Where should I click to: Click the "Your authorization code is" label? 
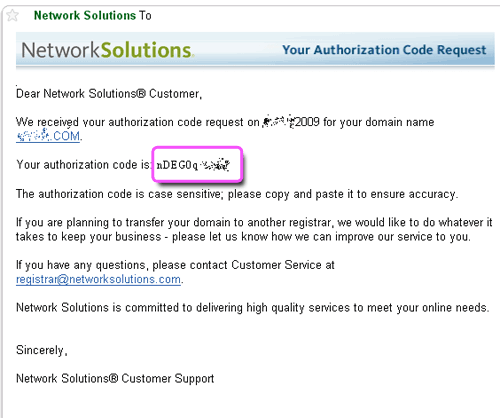(x=83, y=165)
